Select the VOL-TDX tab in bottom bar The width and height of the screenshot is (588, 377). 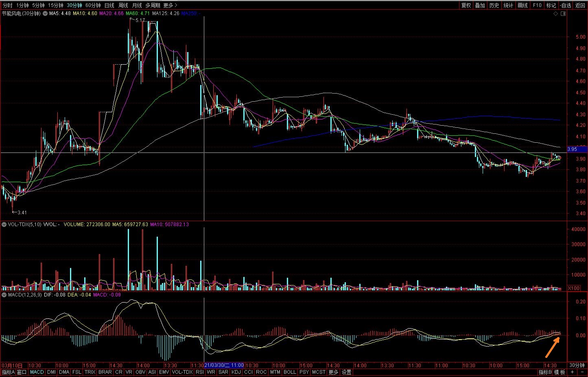tap(182, 372)
